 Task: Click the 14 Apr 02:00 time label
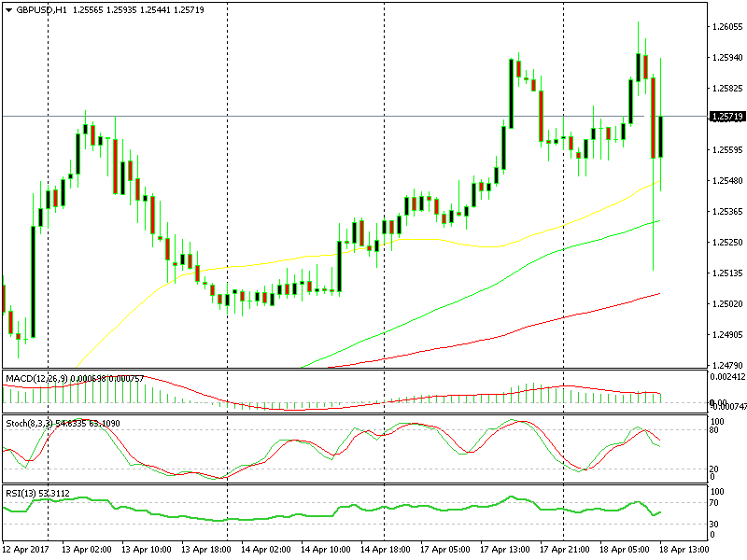point(265,550)
